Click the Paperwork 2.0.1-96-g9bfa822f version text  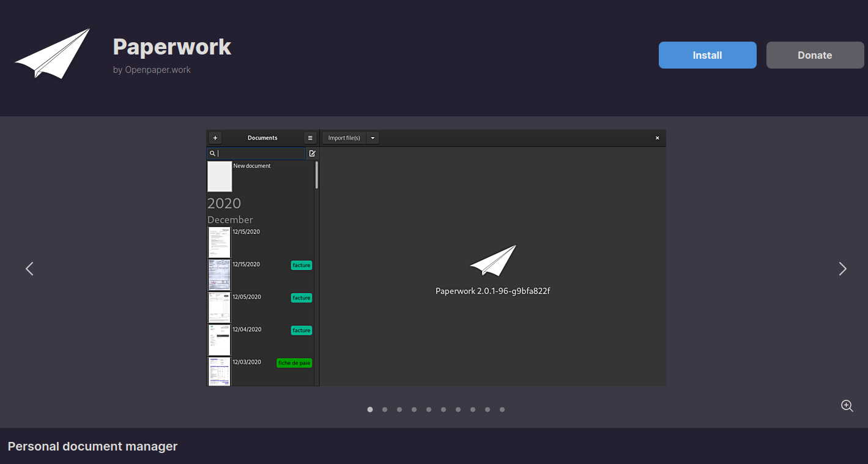492,291
